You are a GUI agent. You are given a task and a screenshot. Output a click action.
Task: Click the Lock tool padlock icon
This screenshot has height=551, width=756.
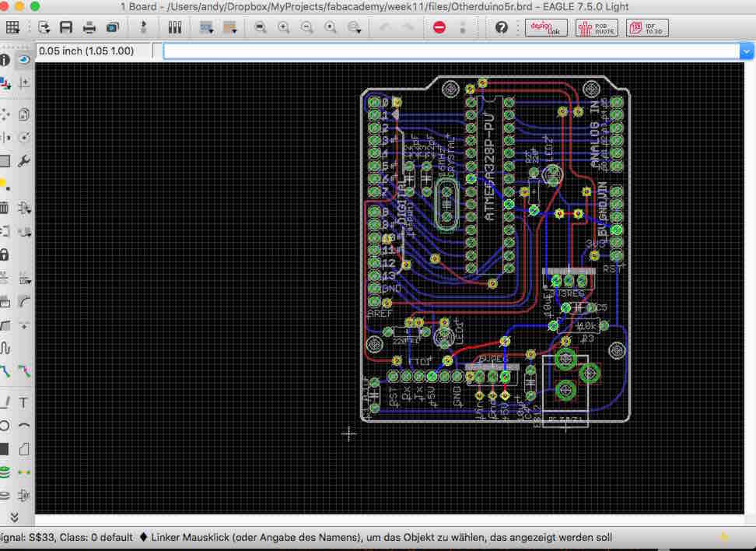(4, 254)
